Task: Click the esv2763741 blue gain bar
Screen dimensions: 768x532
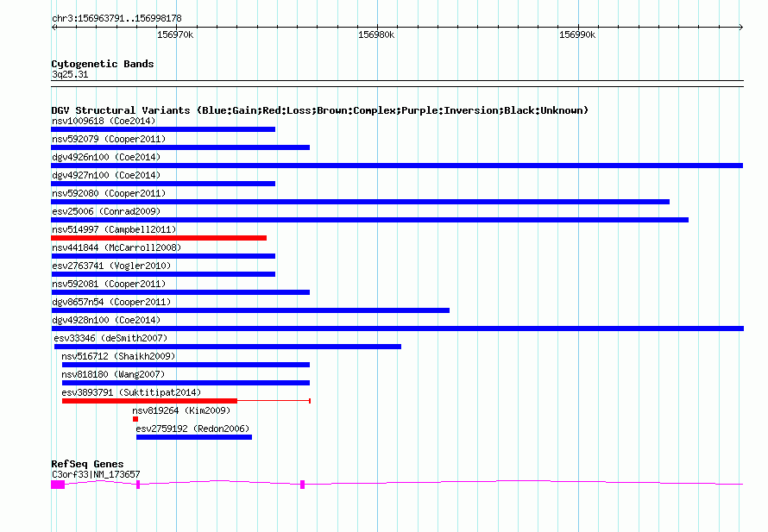Action: coord(163,274)
